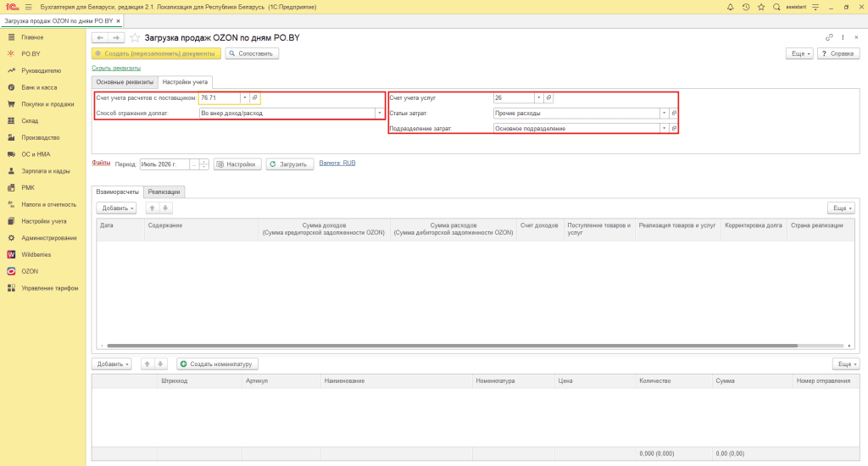Screen dimensions: 868x466
Task: Open global search magnifier icon
Action: click(x=776, y=7)
